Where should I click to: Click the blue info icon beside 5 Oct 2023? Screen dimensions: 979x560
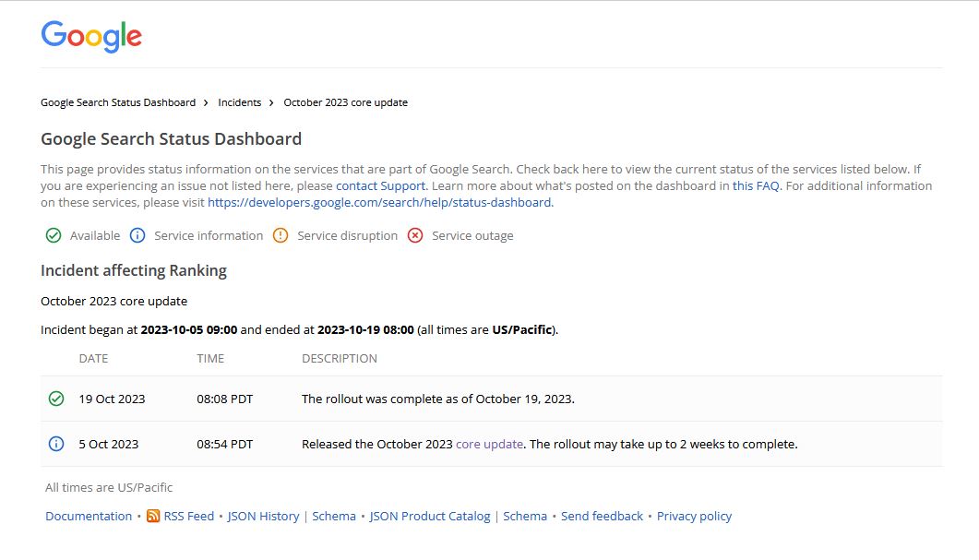pyautogui.click(x=56, y=444)
